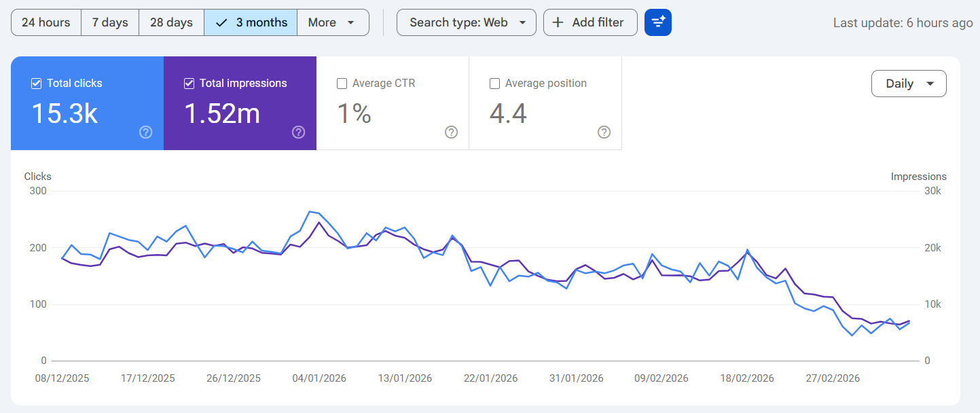Open help icon on Total clicks card
The image size is (980, 413).
pyautogui.click(x=145, y=132)
